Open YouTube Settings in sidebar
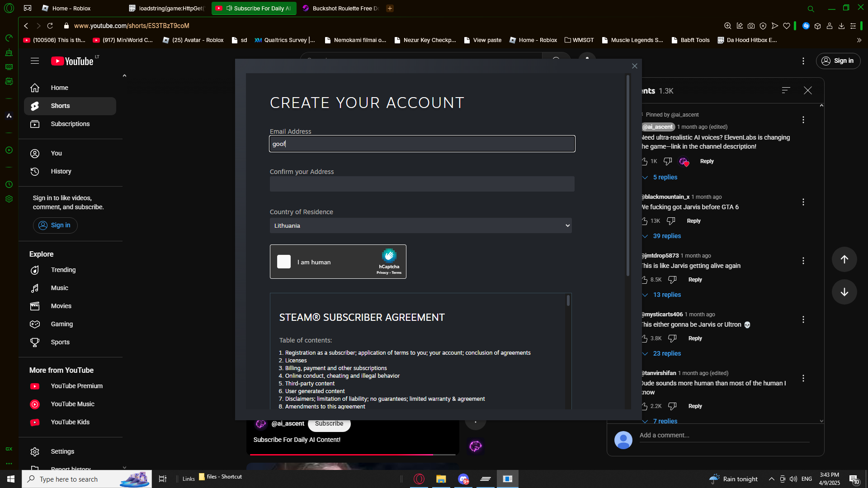The width and height of the screenshot is (868, 488). click(x=70, y=451)
